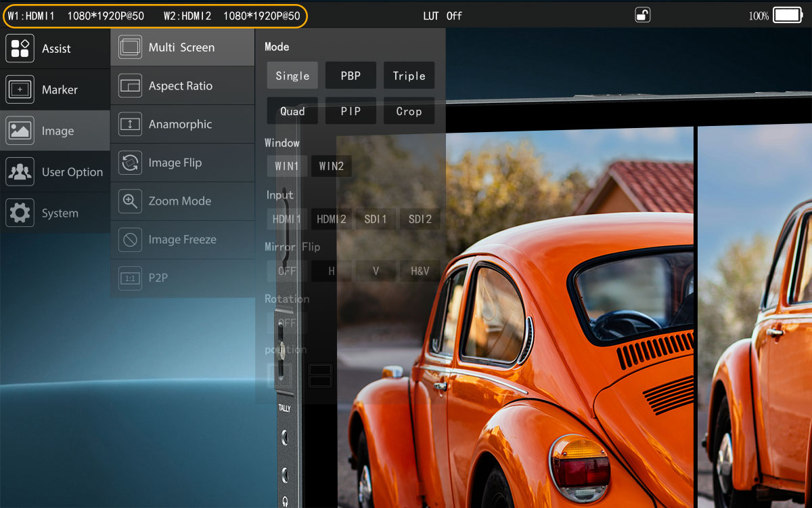Click the Zoom Mode magnifier icon

click(130, 200)
